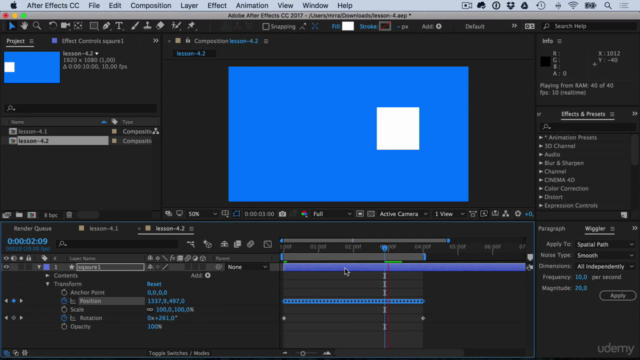Delete selected project item with trash icon

point(69,215)
